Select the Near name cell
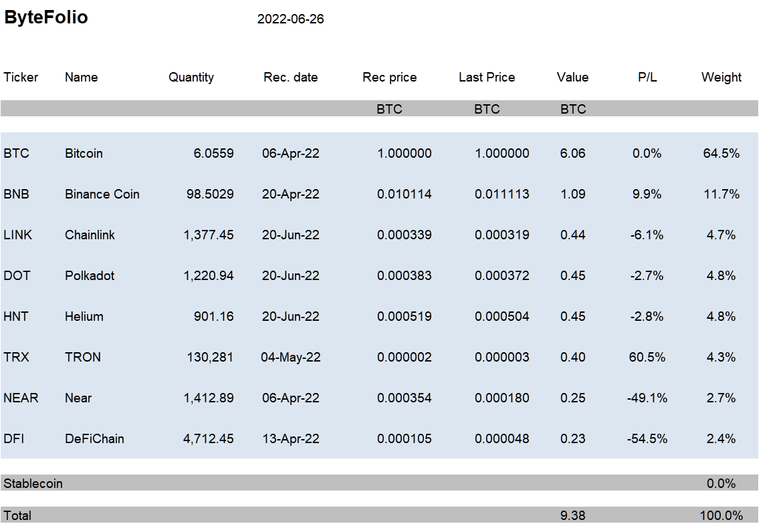 [78, 399]
